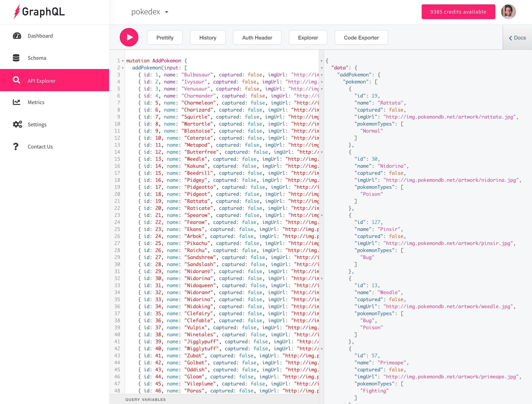The image size is (532, 404).
Task: Click the Docs chevron icon
Action: pos(510,38)
